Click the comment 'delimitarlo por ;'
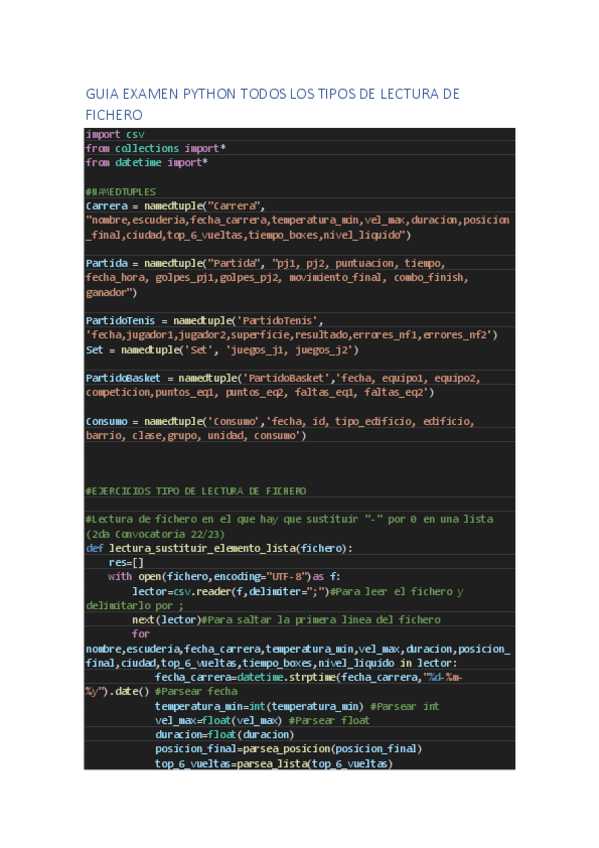This screenshot has width=599, height=848. click(x=135, y=605)
